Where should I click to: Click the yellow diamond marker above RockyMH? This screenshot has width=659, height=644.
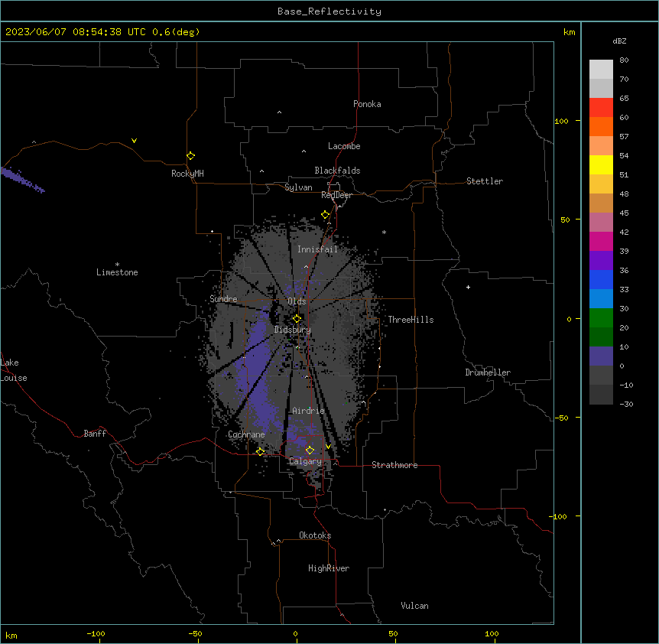[x=191, y=156]
